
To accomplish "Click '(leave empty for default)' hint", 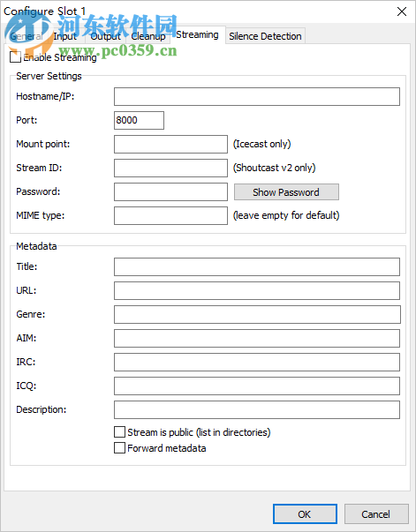I will (x=286, y=215).
